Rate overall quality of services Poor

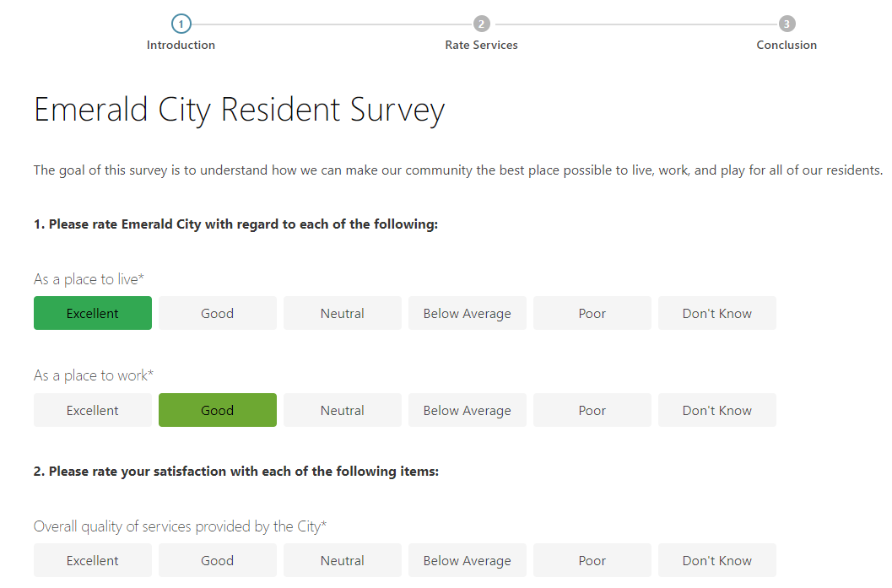[592, 561]
